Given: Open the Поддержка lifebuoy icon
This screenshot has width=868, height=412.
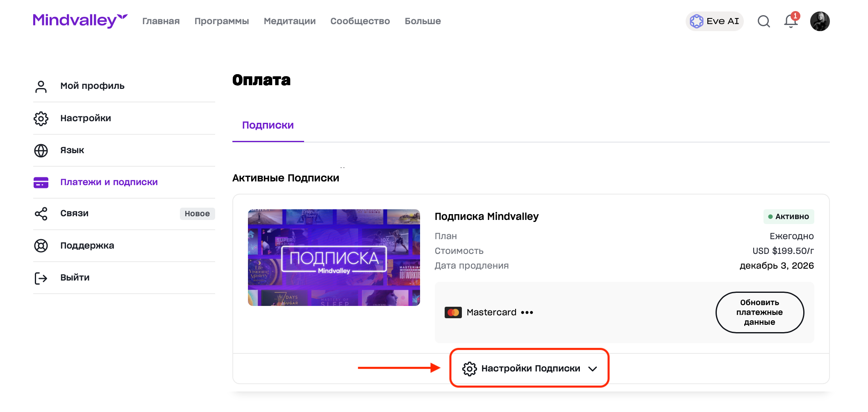Looking at the screenshot, I should (41, 245).
